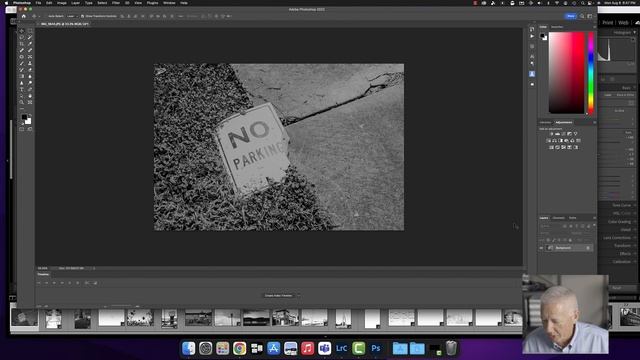Select the Clone Stamp tool
The width and height of the screenshot is (640, 360).
click(30, 63)
